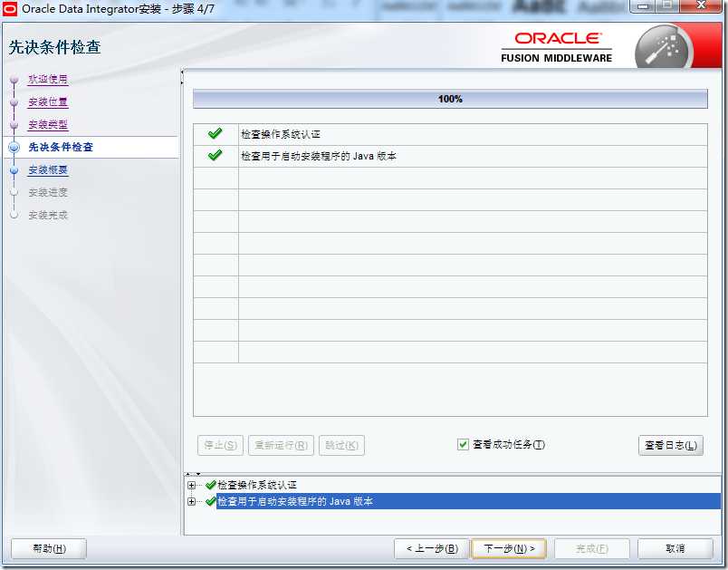The image size is (728, 570).
Task: Click checkmark icon of highlighted Java 版本 tree node
Action: click(210, 501)
